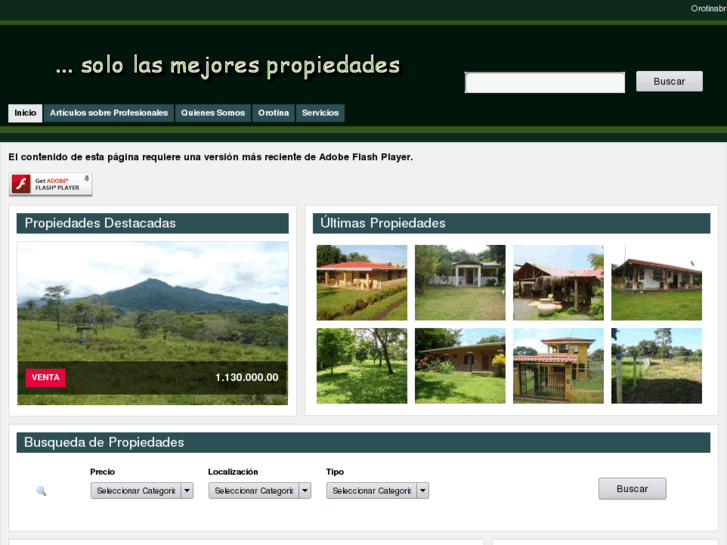Open the Precio category dropdown
Screen dimensions: 727x545
142,491
